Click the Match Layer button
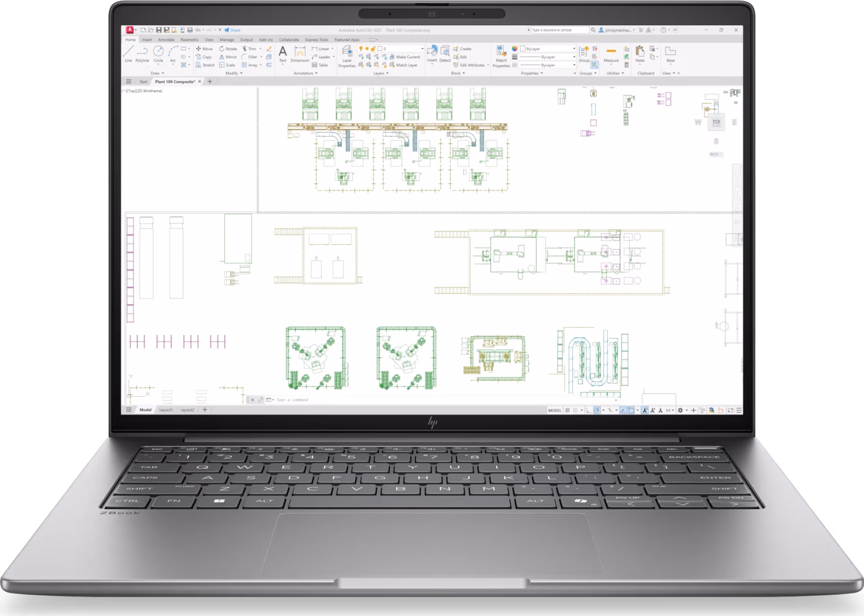Viewport: 864px width, 616px height. (403, 65)
